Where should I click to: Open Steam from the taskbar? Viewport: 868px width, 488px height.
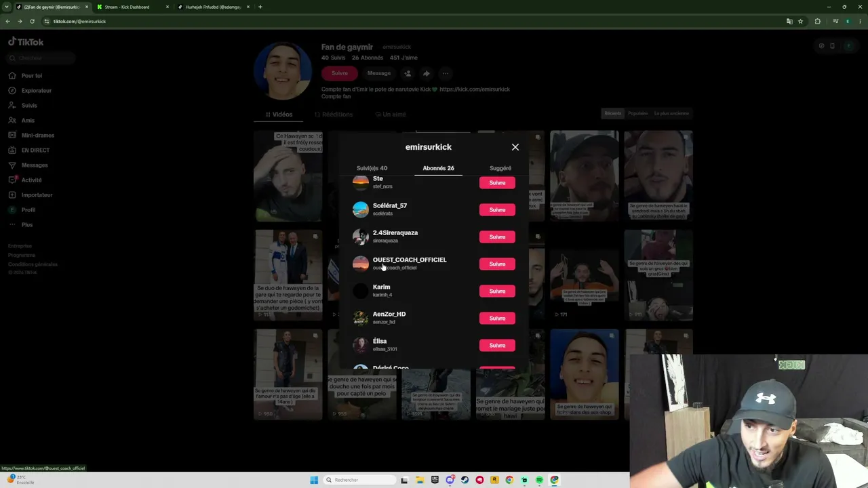tap(465, 480)
